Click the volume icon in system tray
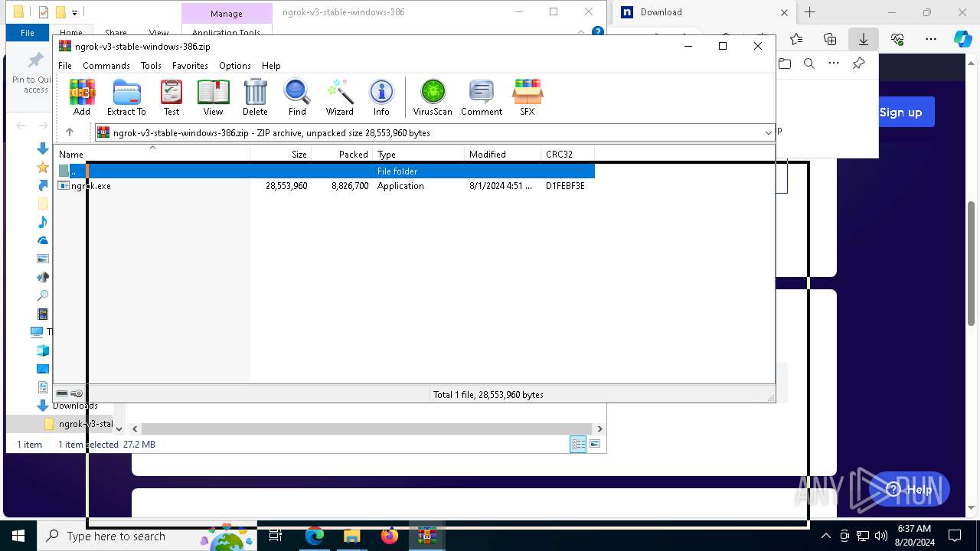The height and width of the screenshot is (551, 980). [x=880, y=536]
